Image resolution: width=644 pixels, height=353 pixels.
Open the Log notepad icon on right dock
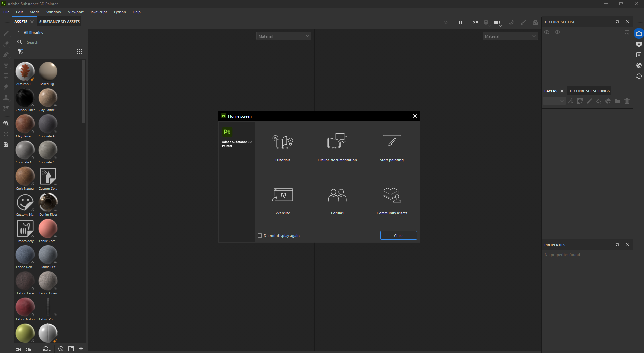639,55
